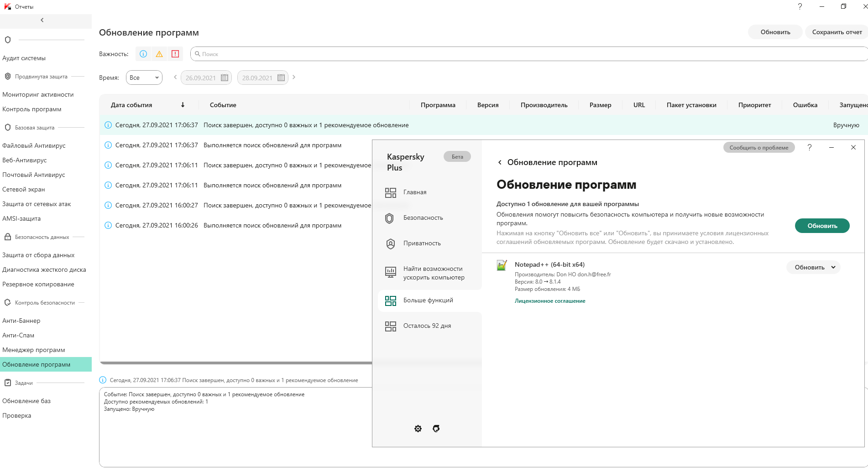Expand the Notepad++ Обновить dropdown arrow
The height and width of the screenshot is (471, 868).
(833, 267)
